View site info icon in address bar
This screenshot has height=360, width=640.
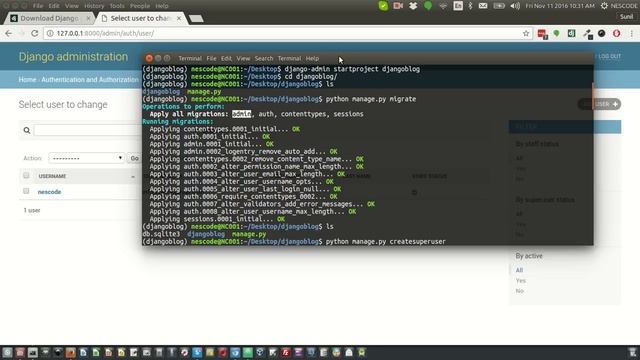tap(50, 33)
